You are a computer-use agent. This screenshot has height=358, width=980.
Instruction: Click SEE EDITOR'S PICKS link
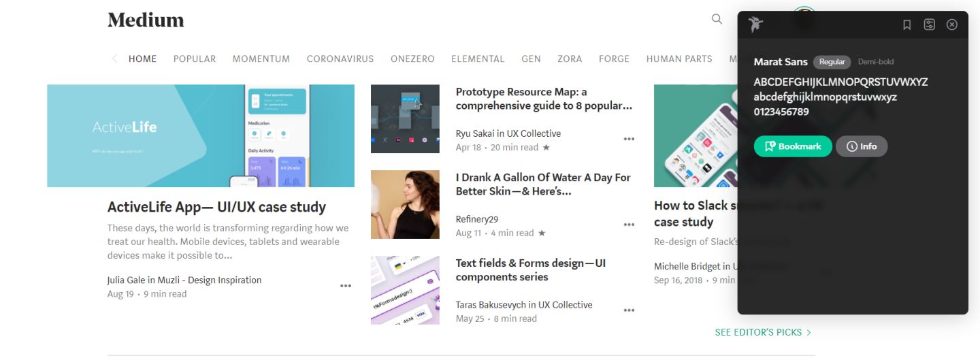click(x=763, y=332)
